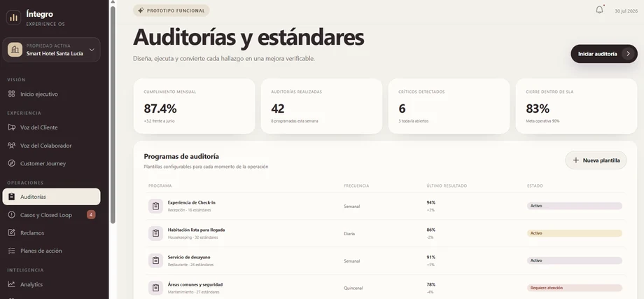Click Quincenal frequency cell

(x=353, y=288)
